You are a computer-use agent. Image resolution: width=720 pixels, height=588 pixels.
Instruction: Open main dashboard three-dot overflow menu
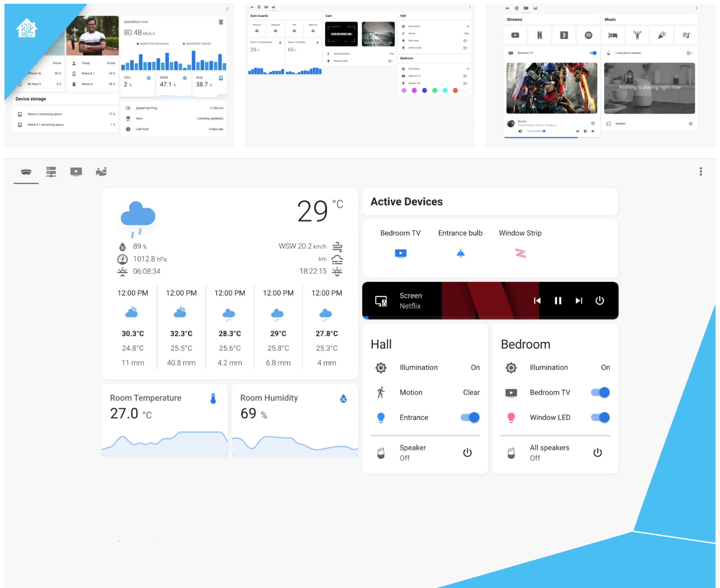(x=700, y=172)
